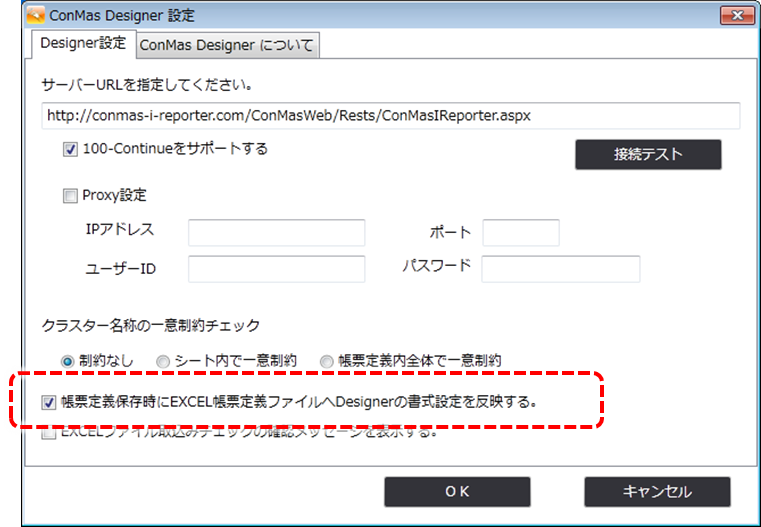The width and height of the screenshot is (761, 527).
Task: Toggle the EXCELファイル取込 confirmation message checkbox
Action: coord(49,435)
